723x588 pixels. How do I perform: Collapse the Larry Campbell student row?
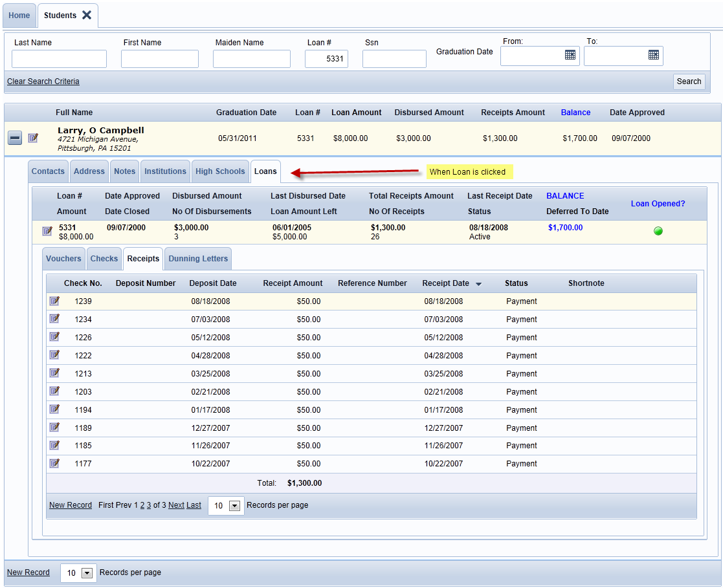15,138
